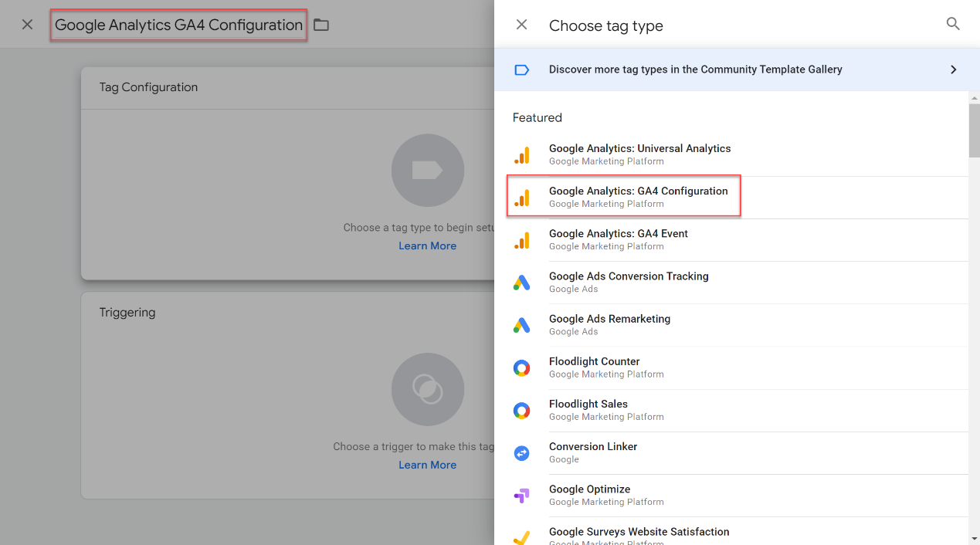Click the GA4 Event tag icon
This screenshot has height=545, width=980.
coord(522,240)
